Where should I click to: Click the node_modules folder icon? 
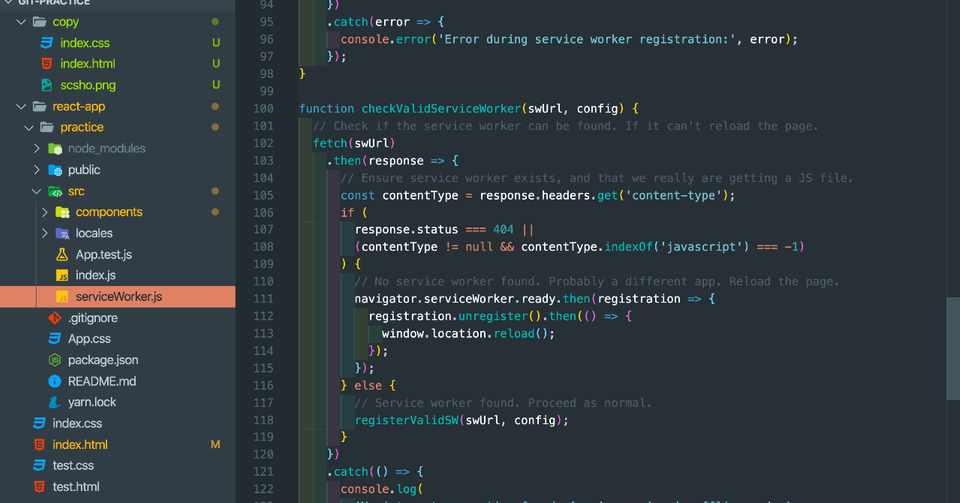[x=55, y=149]
